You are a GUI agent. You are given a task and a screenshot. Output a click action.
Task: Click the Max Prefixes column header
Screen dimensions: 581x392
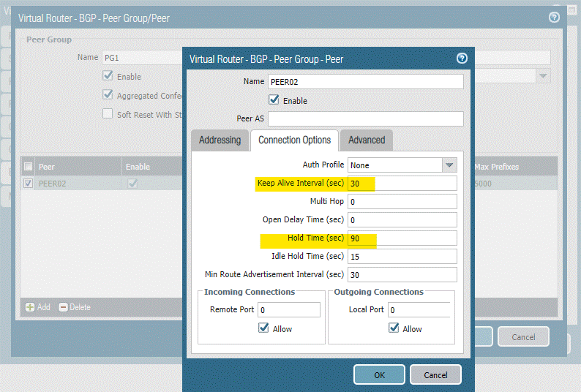point(515,166)
